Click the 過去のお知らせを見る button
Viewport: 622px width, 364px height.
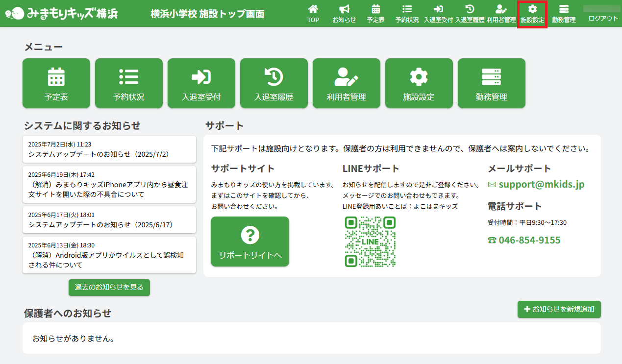click(x=109, y=288)
